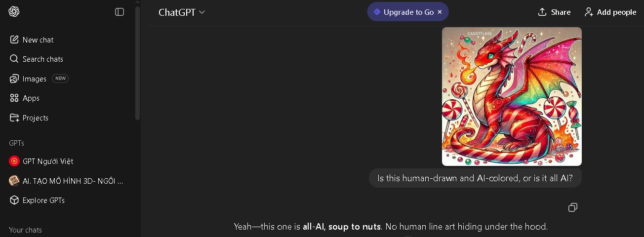
Task: Toggle the sidebar collapse icon
Action: coord(120,12)
